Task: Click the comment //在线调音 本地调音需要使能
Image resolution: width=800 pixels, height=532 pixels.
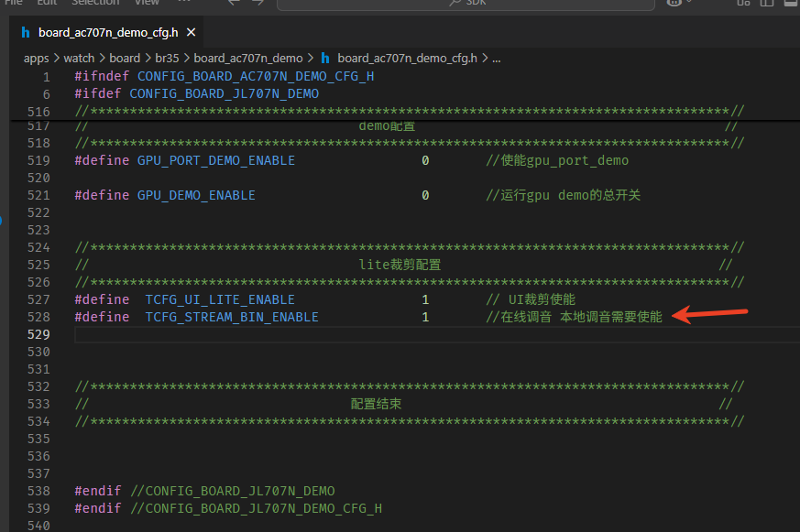Action: [x=574, y=317]
